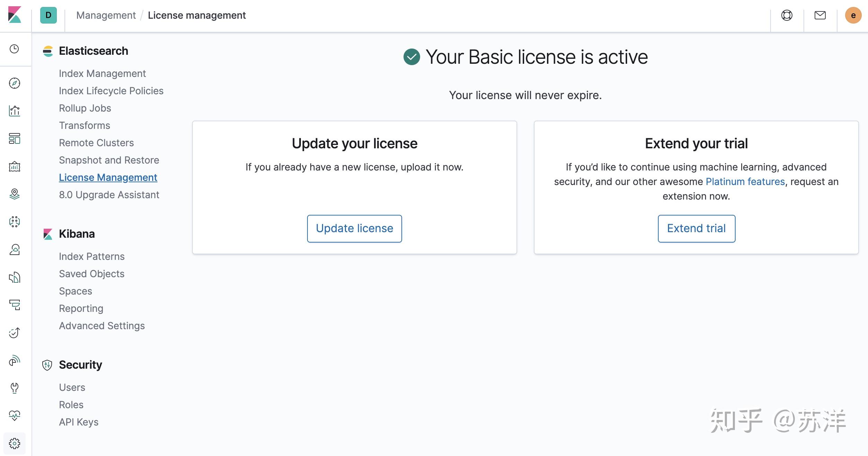Open recently viewed clock icon
This screenshot has height=456, width=868.
[15, 49]
